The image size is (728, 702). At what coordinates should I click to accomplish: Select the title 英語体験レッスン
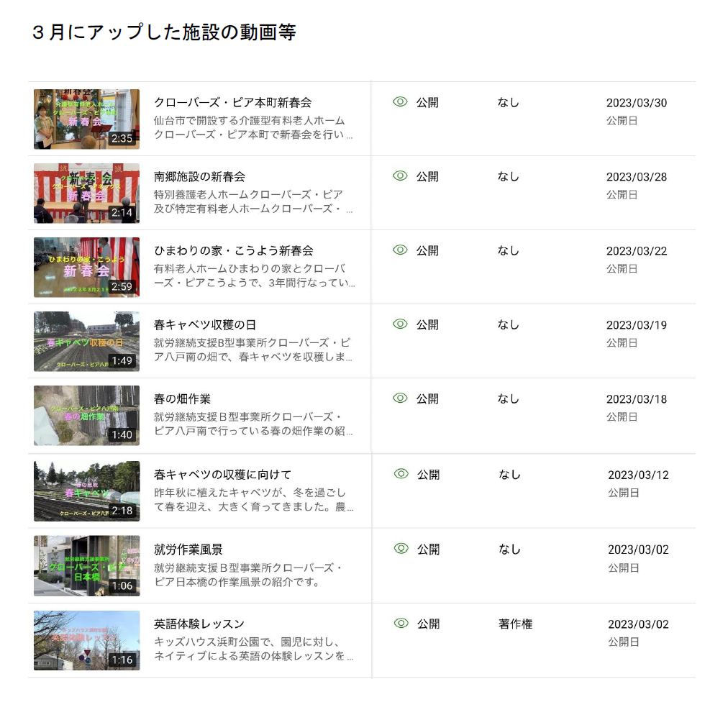click(199, 624)
